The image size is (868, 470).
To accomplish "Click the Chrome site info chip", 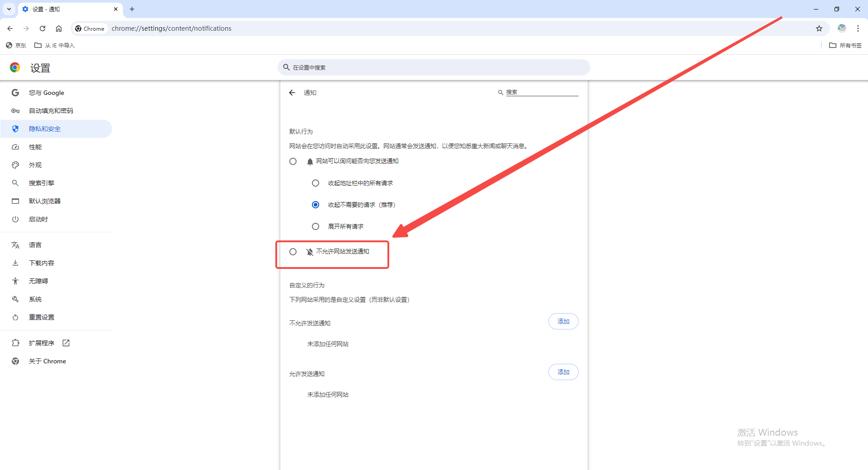I will click(x=90, y=28).
